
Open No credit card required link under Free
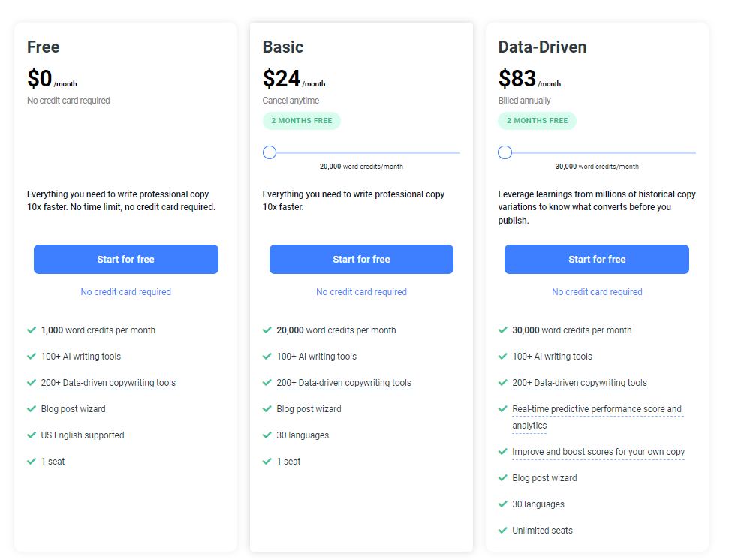(125, 292)
